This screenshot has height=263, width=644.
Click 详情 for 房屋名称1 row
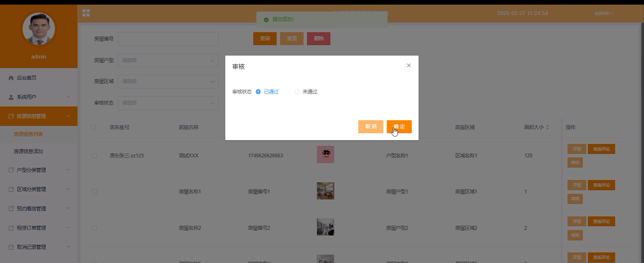pos(576,185)
